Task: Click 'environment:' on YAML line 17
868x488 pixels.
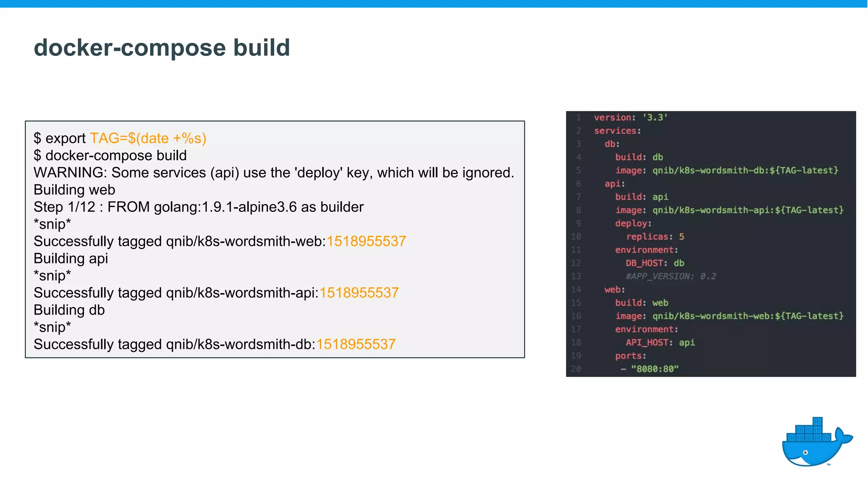Action: [647, 329]
